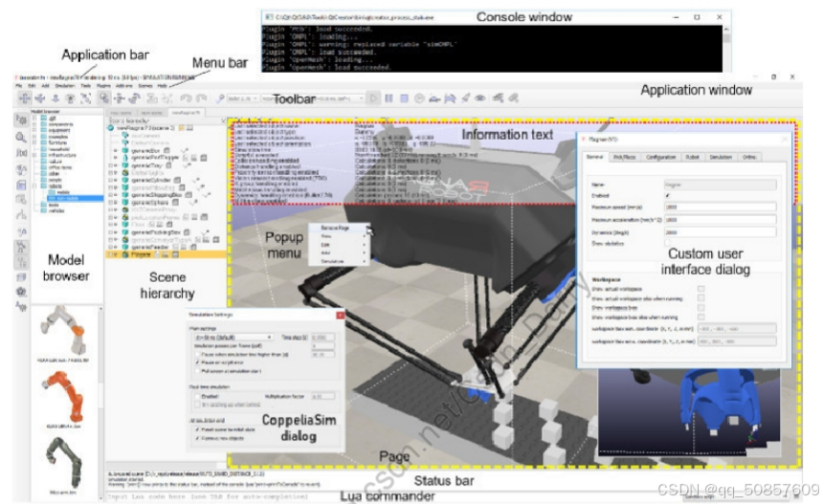
Task: Expand the genericTray node in hierarchy
Action: click(x=110, y=165)
